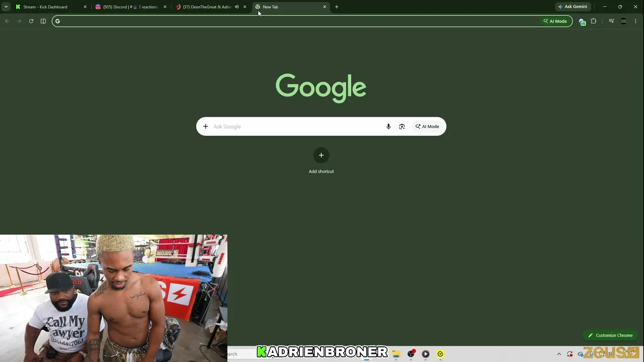Open the yellow checkmark taskbar app

[x=440, y=354]
